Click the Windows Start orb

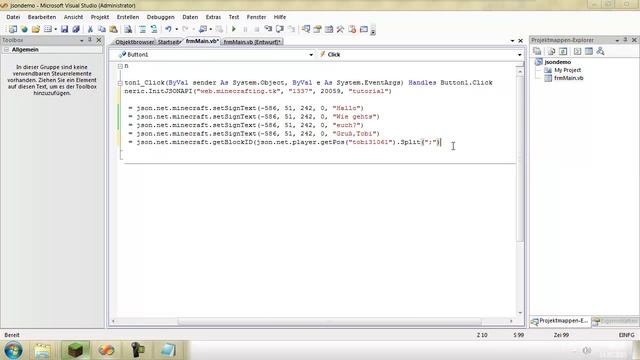[x=13, y=350]
